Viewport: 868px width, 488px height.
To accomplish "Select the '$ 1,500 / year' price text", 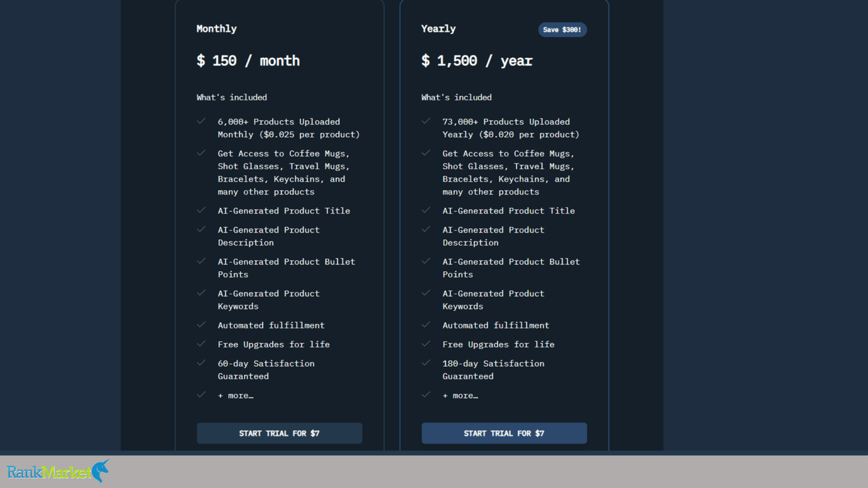I will pyautogui.click(x=477, y=61).
